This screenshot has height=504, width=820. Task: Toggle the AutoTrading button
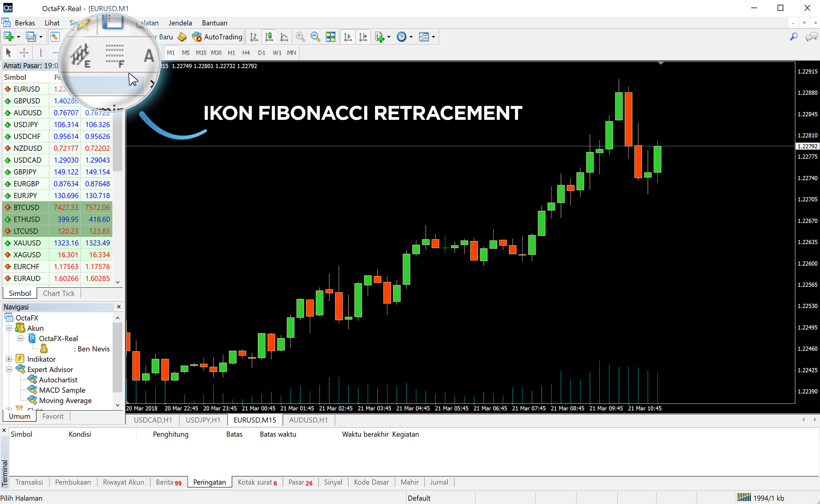coord(217,37)
